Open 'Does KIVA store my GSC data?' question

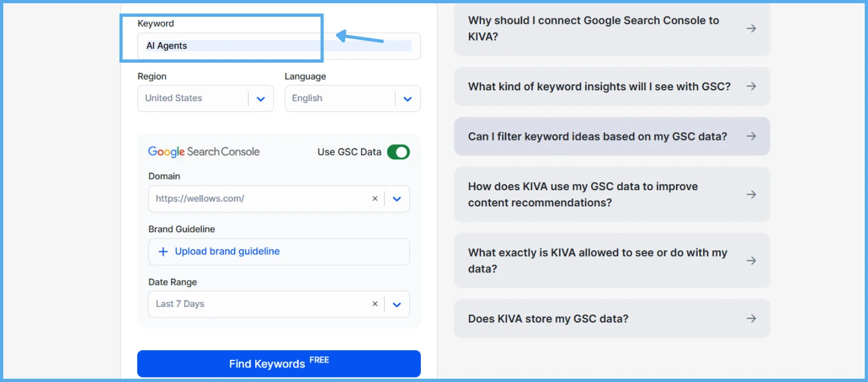[548, 319]
